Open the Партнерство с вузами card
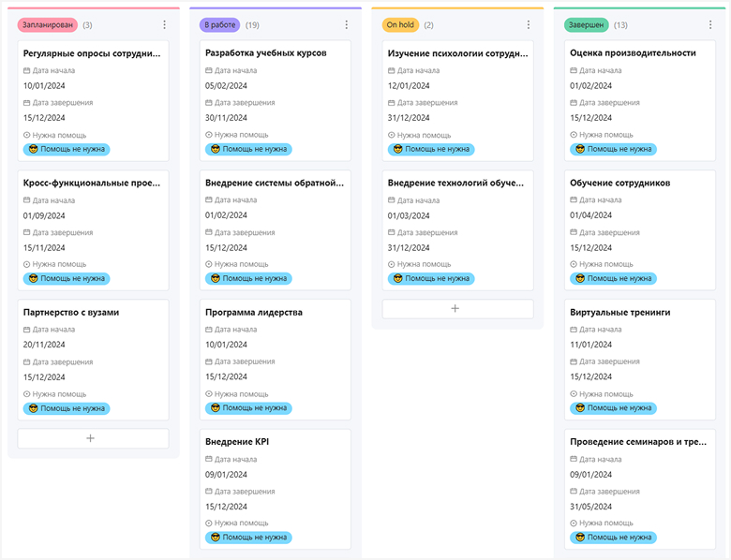This screenshot has height=560, width=731. [71, 312]
